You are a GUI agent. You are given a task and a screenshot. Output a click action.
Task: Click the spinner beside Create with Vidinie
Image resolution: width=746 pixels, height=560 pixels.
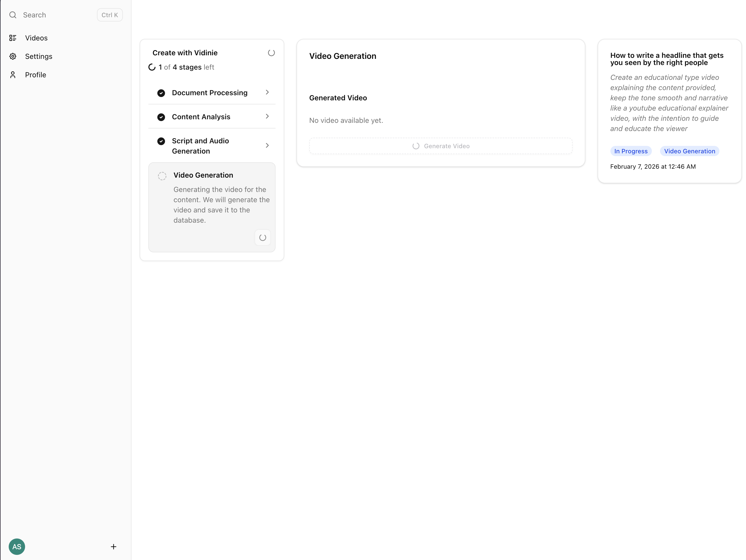271,53
